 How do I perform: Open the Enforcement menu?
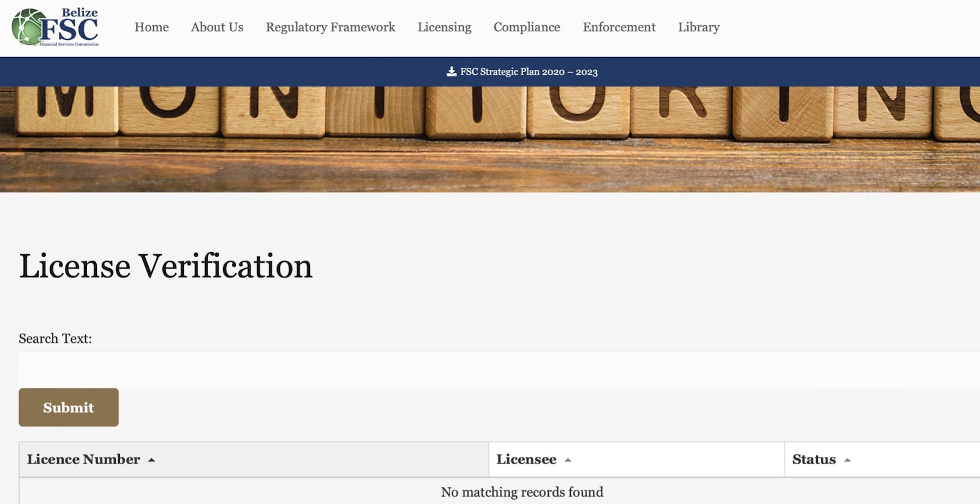coord(619,27)
